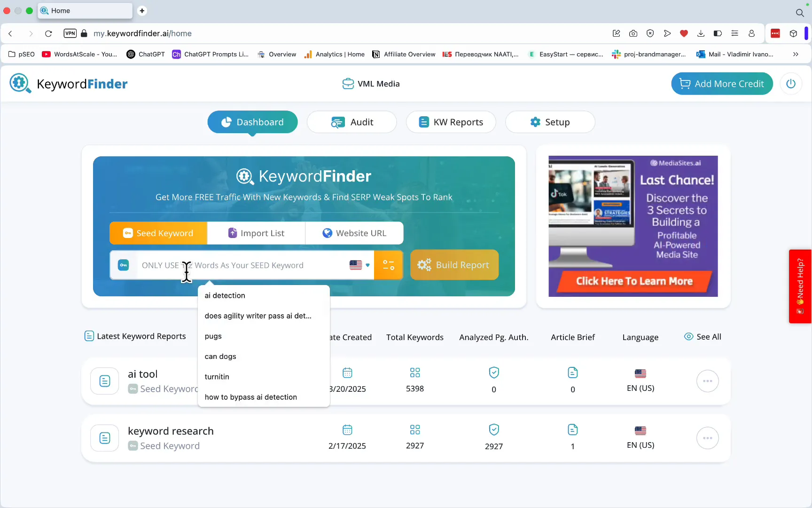Viewport: 812px width, 508px height.
Task: Choose 'can dogs' suggestion
Action: (x=264, y=356)
